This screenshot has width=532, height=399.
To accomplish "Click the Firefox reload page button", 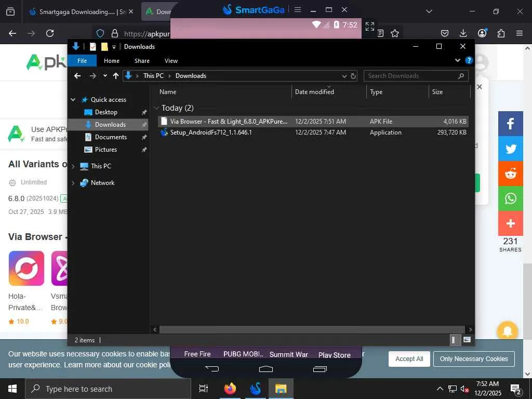I will 50,33.
